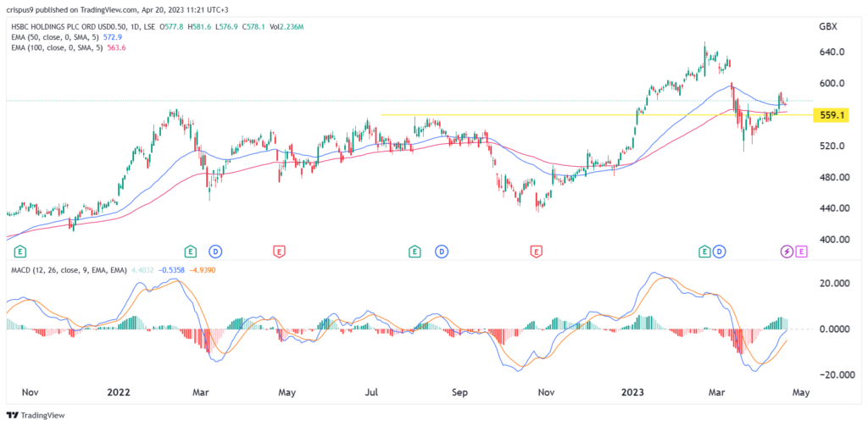Open blue D dividend marker near March 2023

(719, 252)
